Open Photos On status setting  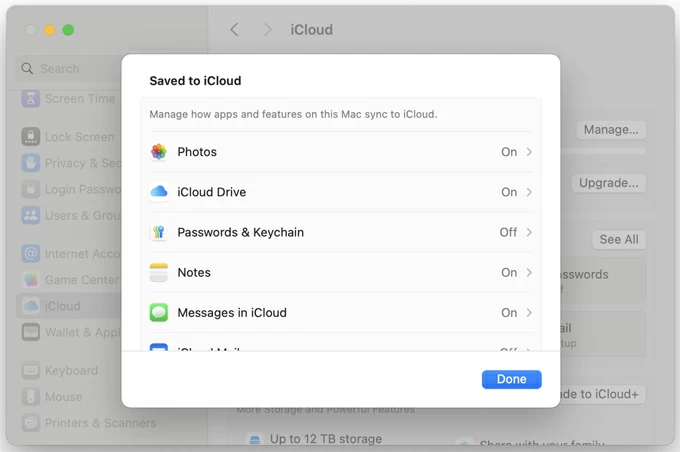point(509,152)
